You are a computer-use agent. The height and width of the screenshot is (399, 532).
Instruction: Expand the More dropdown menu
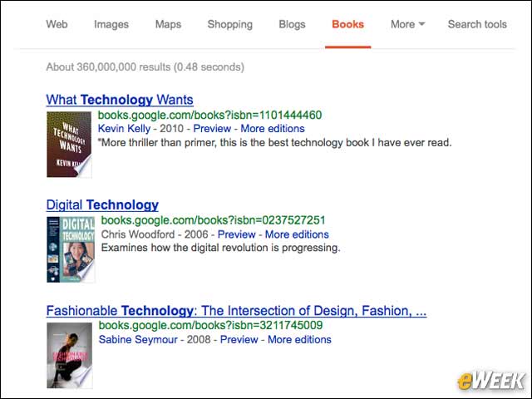coord(407,24)
